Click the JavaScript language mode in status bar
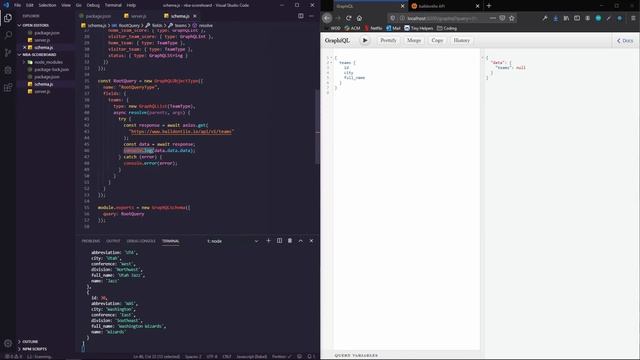The height and width of the screenshot is (360, 640). click(252, 357)
